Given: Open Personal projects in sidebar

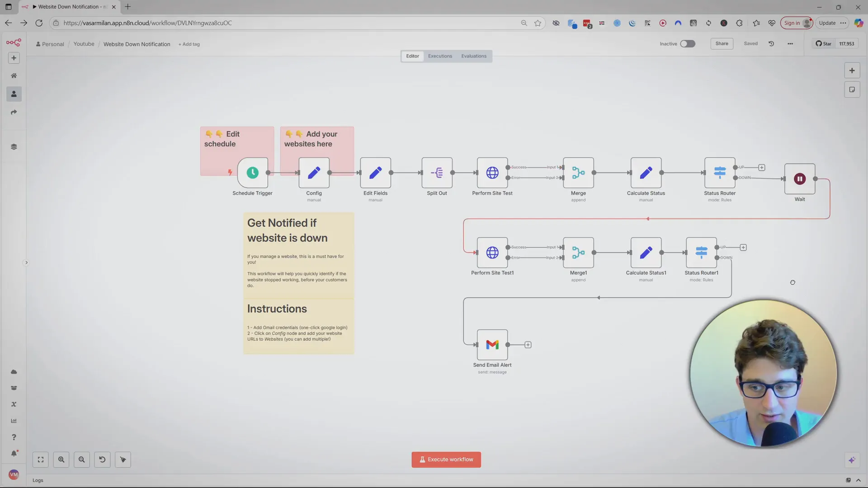Looking at the screenshot, I should [14, 94].
